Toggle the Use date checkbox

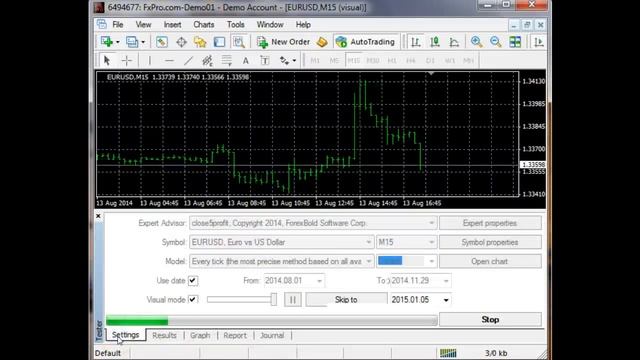pos(193,281)
